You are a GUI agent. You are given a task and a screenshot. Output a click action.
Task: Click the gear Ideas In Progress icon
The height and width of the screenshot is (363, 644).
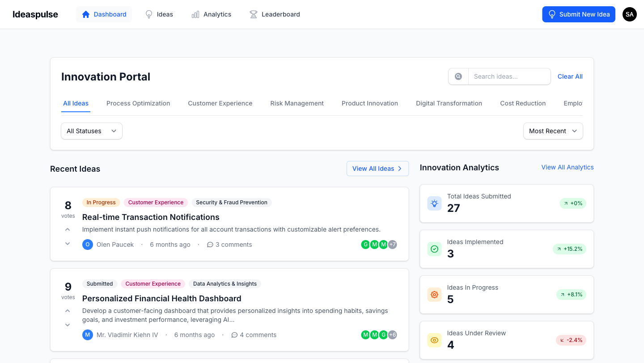(x=434, y=295)
